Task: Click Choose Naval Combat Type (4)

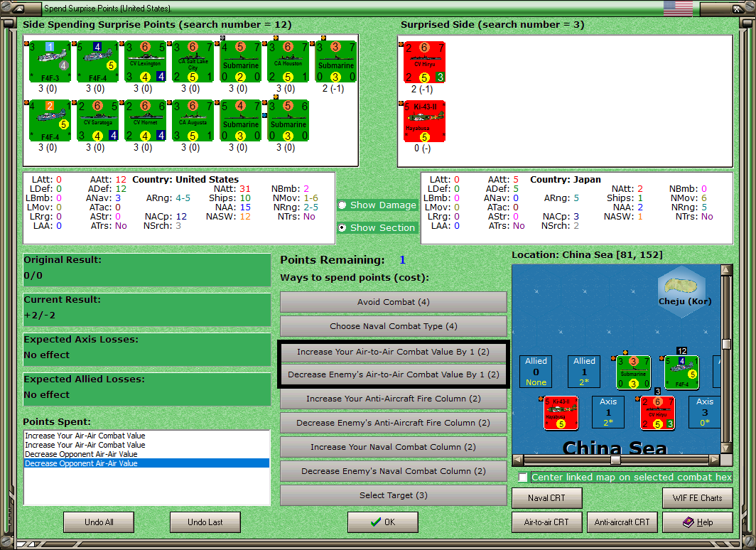Action: (x=393, y=326)
